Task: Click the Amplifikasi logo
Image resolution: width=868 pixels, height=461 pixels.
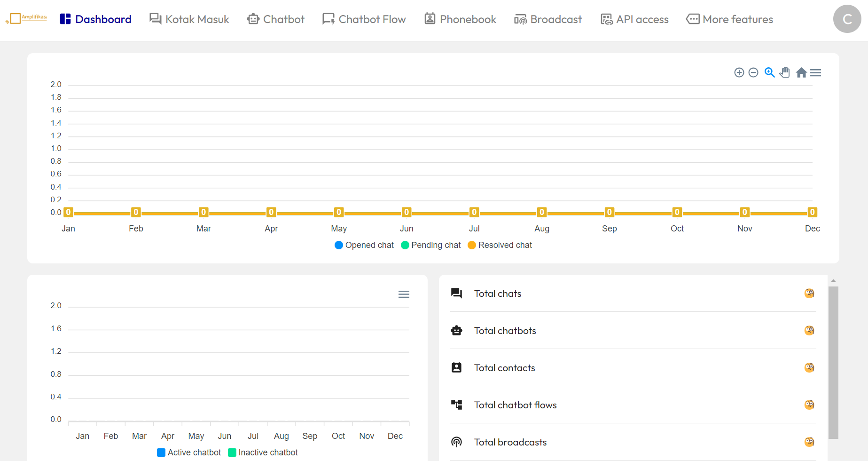Action: 27,19
